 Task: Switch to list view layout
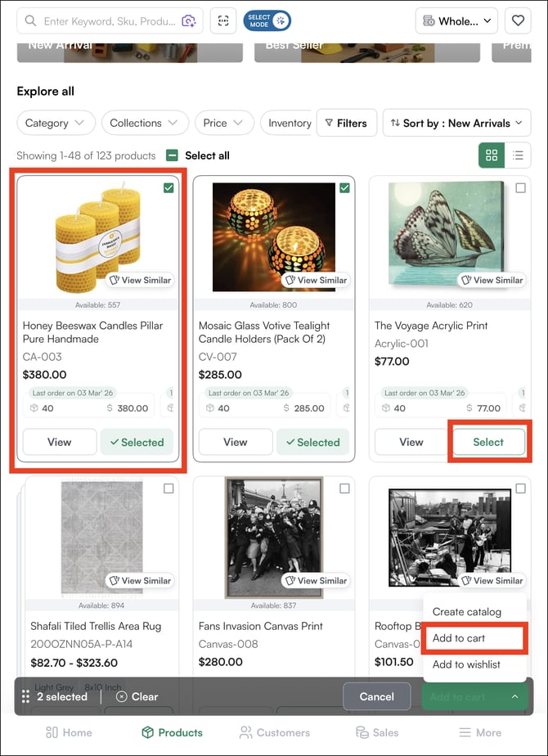click(x=518, y=155)
